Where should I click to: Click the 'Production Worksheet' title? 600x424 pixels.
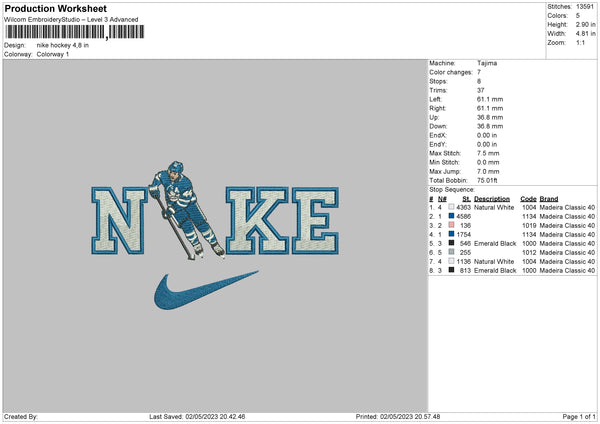pos(55,8)
